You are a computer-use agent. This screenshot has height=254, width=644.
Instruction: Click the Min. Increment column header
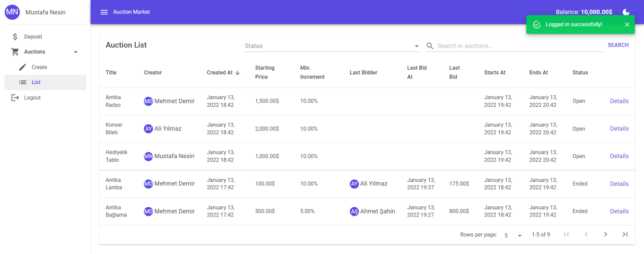pos(312,73)
